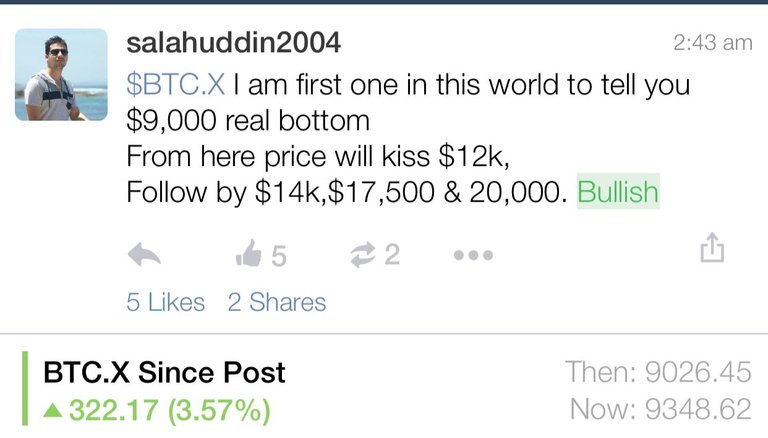Like the post with thumbs-up icon
Viewport: 768px width, 438px height.
249,253
